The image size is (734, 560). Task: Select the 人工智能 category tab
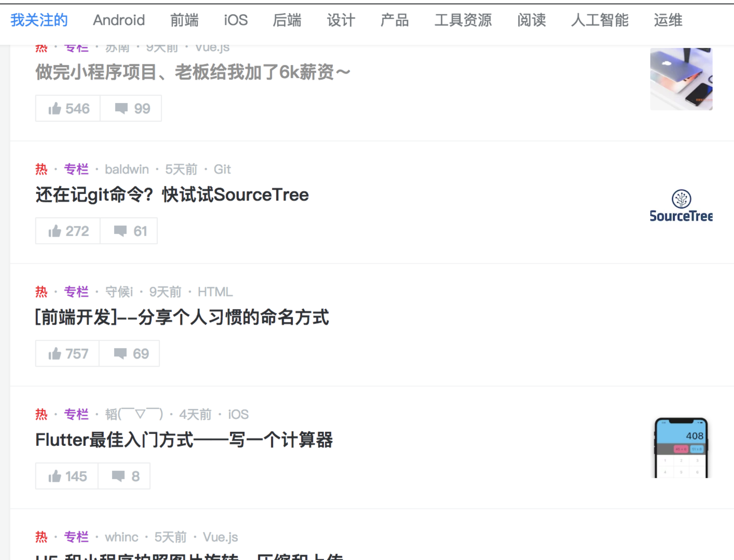599,20
